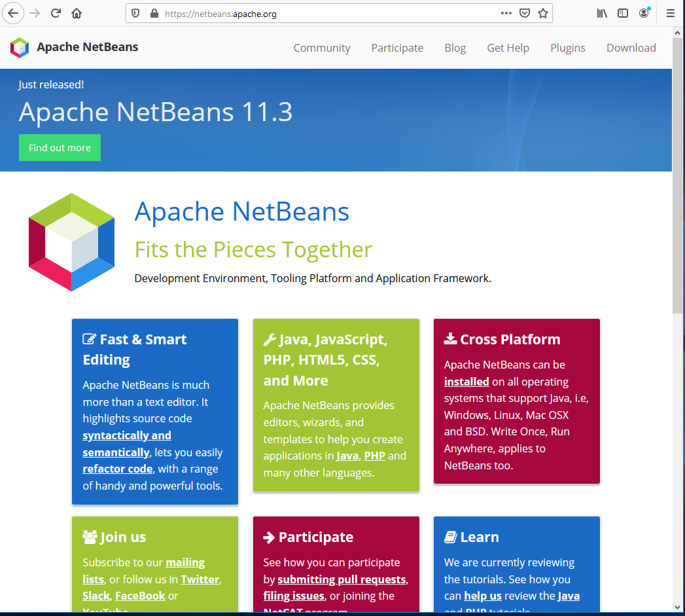Click the people icon beside Join us
Viewport: 685px width, 616px height.
pos(90,537)
